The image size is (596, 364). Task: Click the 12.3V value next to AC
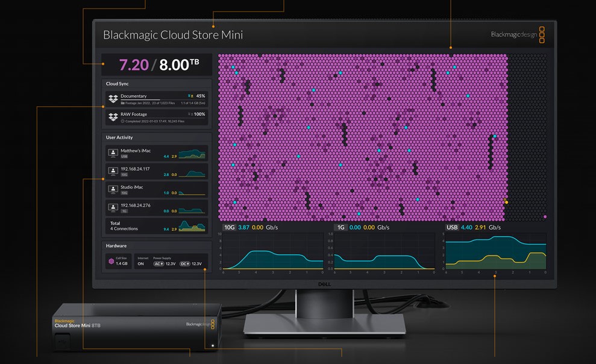pos(171,264)
